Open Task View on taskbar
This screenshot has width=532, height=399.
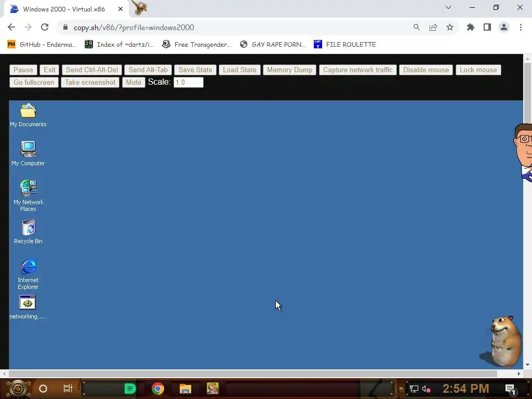click(68, 389)
